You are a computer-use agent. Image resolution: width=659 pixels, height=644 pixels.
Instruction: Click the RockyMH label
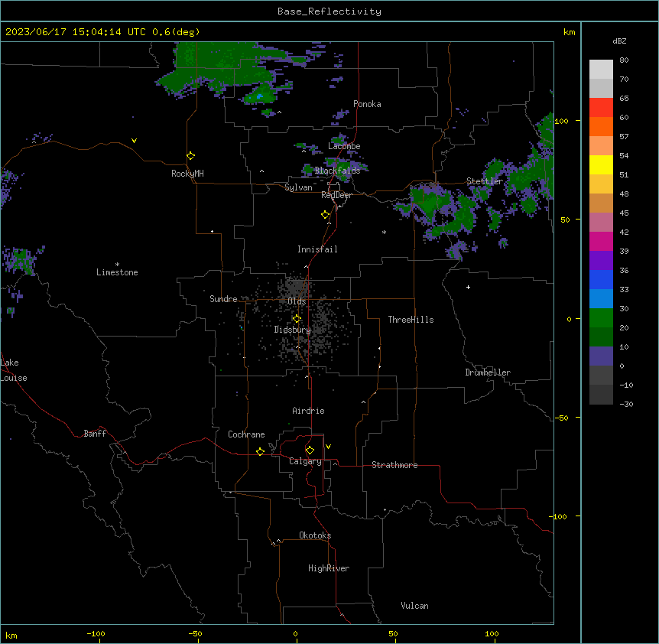(x=187, y=174)
